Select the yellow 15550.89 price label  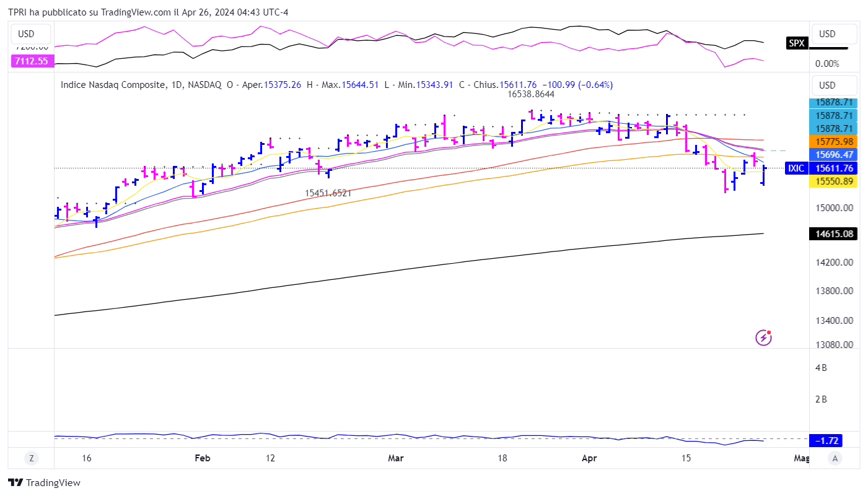pyautogui.click(x=834, y=181)
